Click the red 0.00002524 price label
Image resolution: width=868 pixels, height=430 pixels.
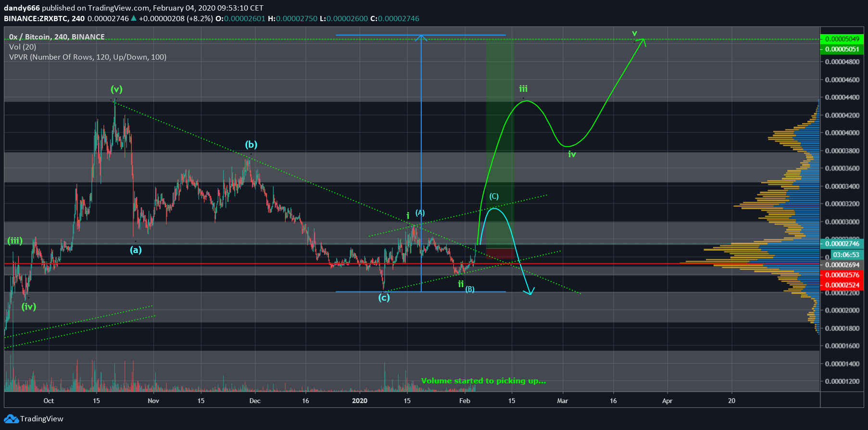pyautogui.click(x=842, y=285)
